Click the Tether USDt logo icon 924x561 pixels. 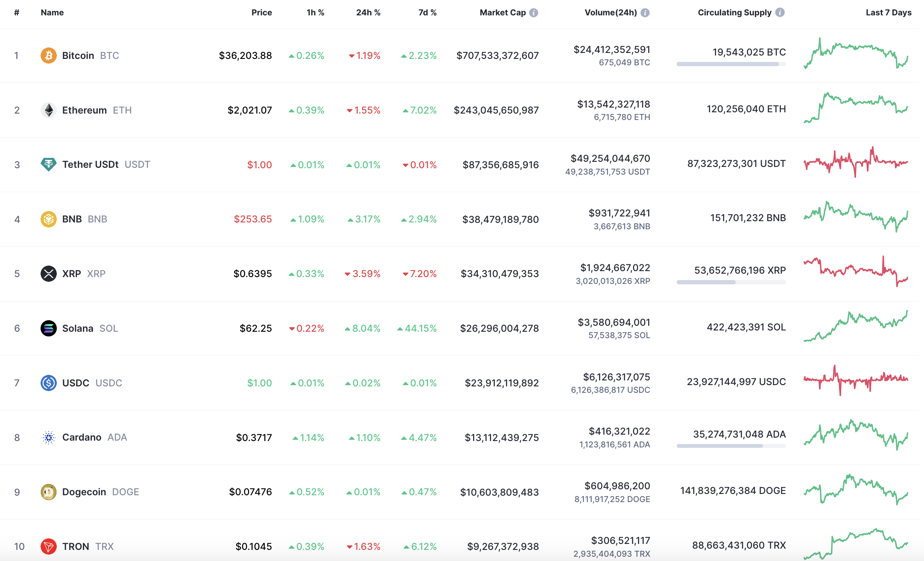coord(49,164)
